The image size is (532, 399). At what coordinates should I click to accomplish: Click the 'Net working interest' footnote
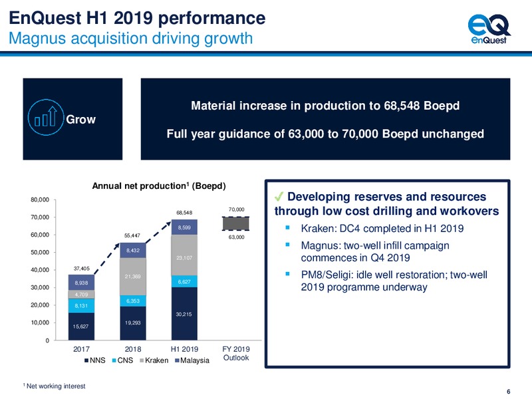(x=55, y=386)
